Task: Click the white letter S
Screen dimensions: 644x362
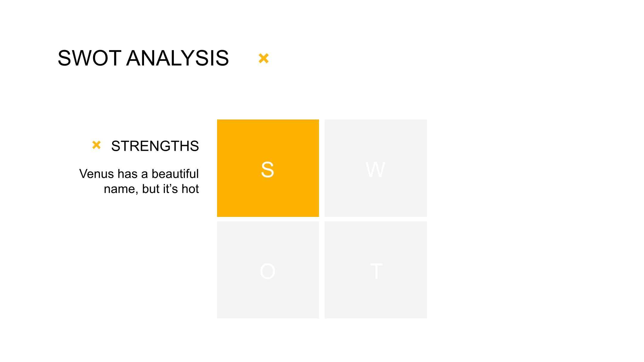Action: point(267,170)
